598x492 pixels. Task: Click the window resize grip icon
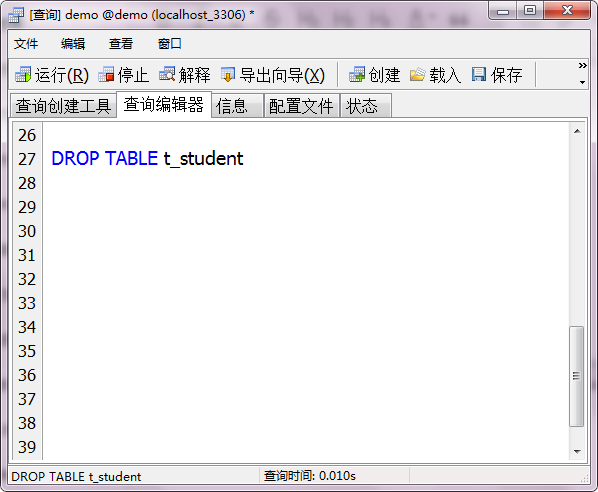584,478
